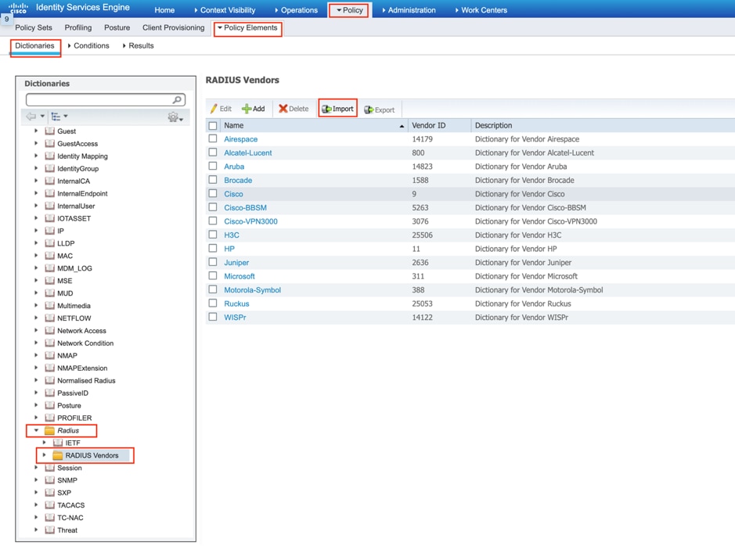Collapse the Radius tree folder
The image size is (735, 560).
[x=36, y=431]
